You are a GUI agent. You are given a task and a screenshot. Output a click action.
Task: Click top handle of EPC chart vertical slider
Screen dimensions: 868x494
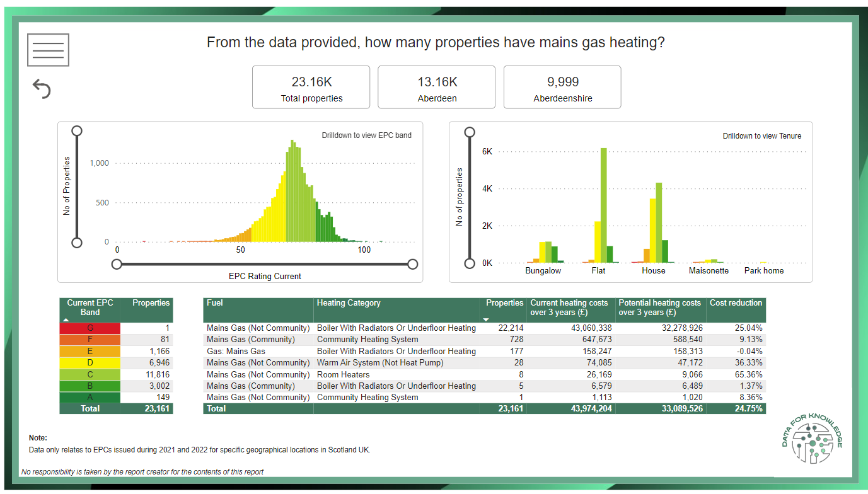pos(77,131)
